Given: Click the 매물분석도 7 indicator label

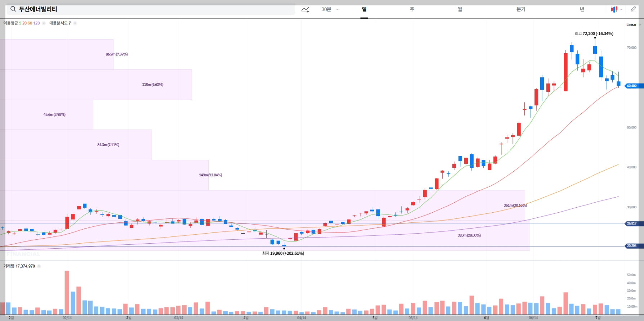Looking at the screenshot, I should [x=60, y=23].
